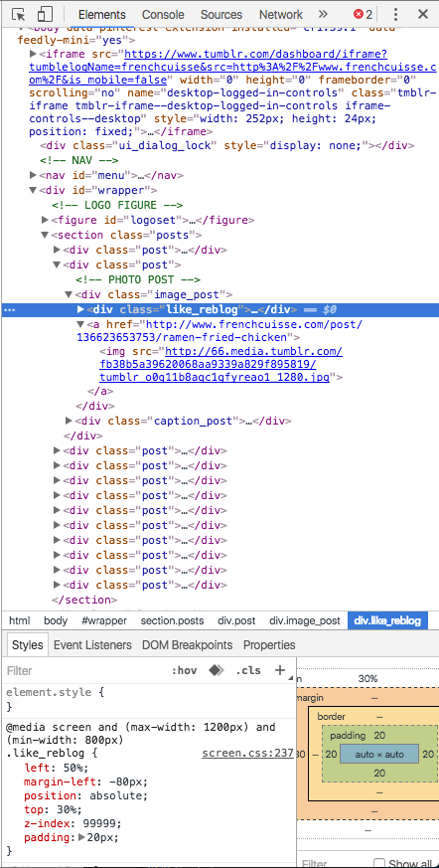Toggle the device toolbar icon
The height and width of the screenshot is (868, 439).
pos(46,14)
